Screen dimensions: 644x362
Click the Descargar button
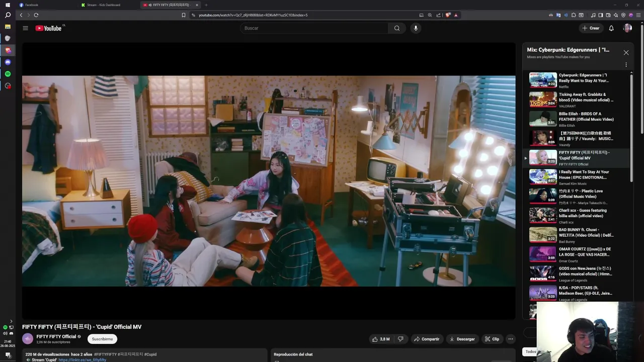462,339
